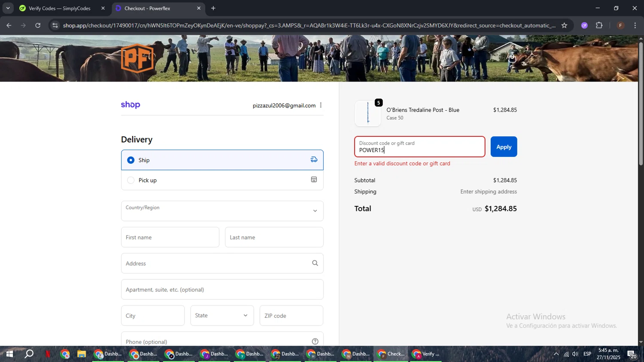Open the red Netflix taskbar app

48,354
